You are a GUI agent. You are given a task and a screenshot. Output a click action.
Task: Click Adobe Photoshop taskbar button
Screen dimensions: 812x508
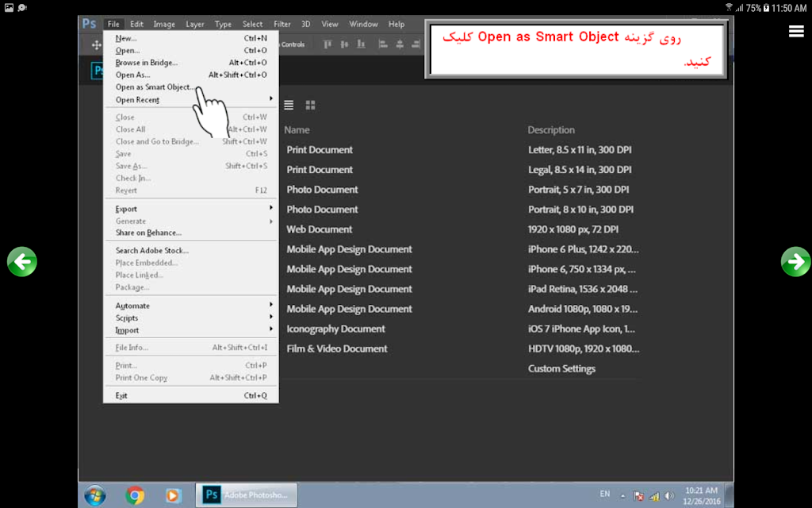(x=247, y=495)
